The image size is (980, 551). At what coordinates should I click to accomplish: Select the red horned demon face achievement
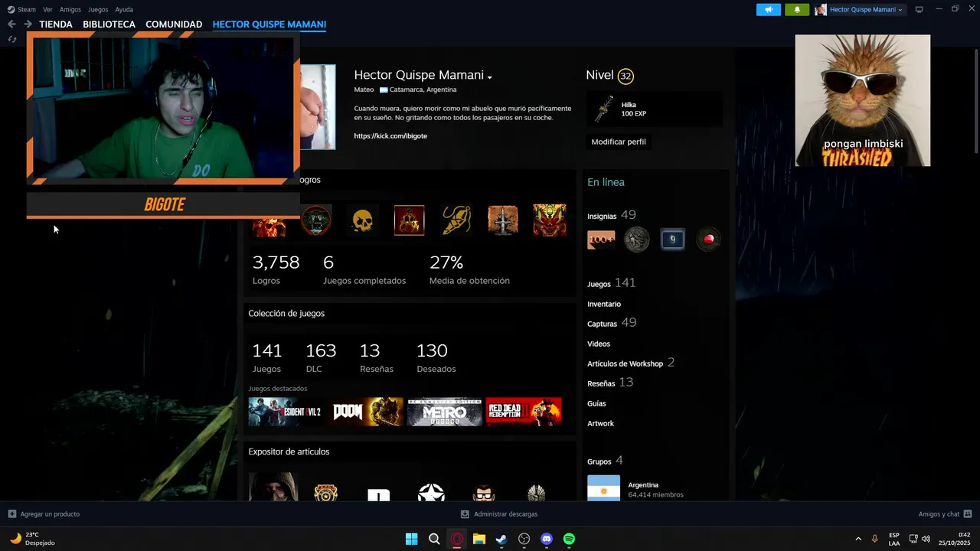550,220
